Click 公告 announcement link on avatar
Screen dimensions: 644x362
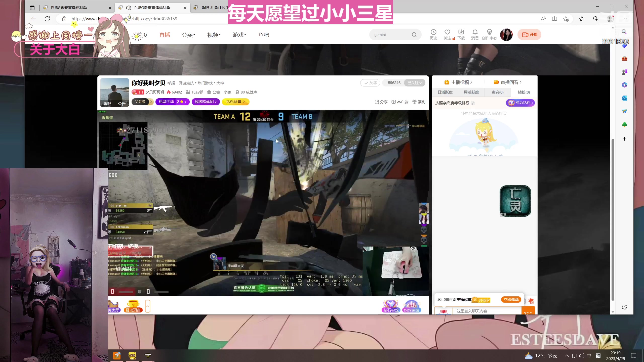(122, 104)
